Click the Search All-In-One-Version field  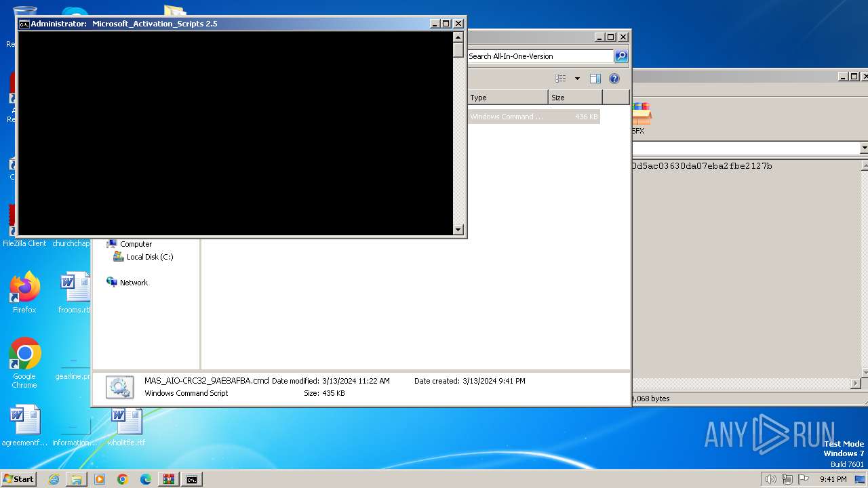point(540,56)
